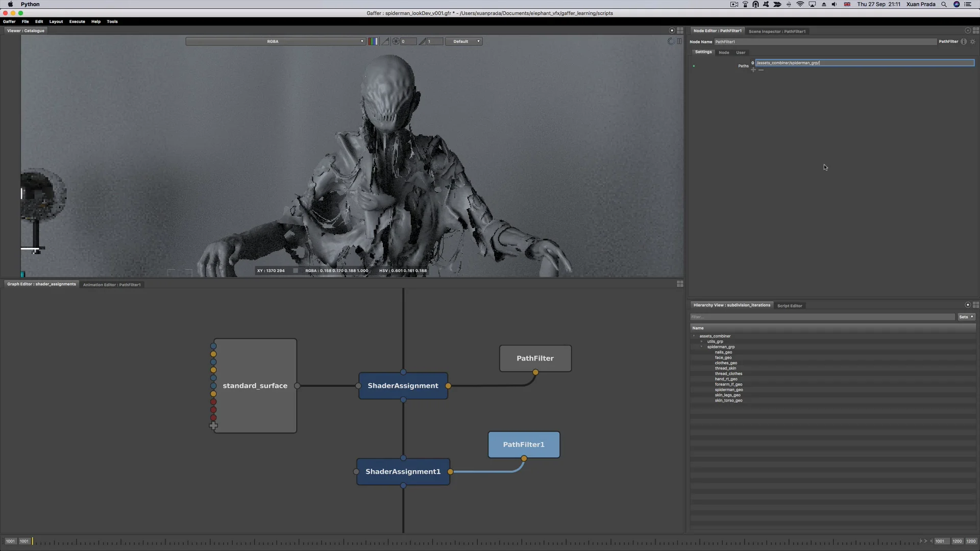The width and height of the screenshot is (980, 551).
Task: Pause the viewer image processing
Action: coord(679,41)
